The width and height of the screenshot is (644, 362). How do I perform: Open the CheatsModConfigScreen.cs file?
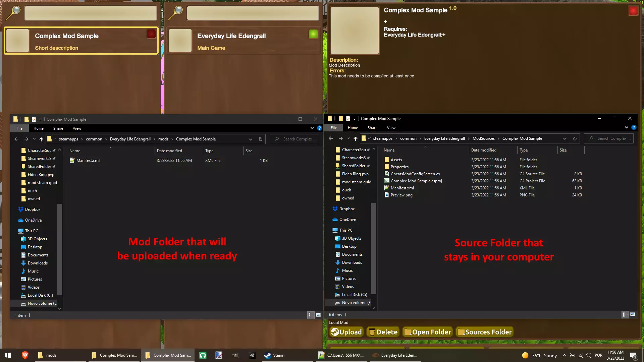(x=415, y=174)
